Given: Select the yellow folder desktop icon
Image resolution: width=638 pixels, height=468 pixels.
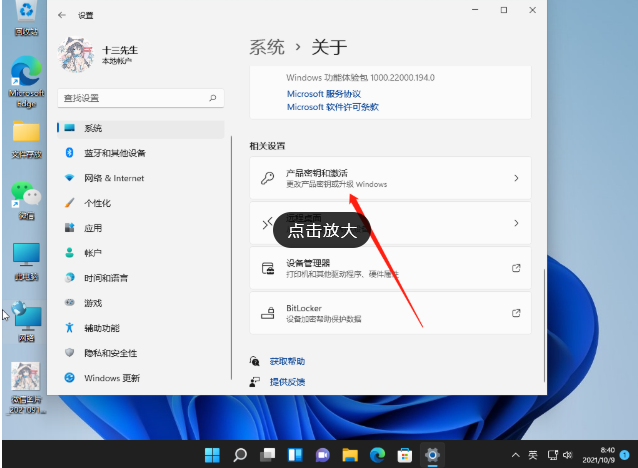Looking at the screenshot, I should [26, 139].
